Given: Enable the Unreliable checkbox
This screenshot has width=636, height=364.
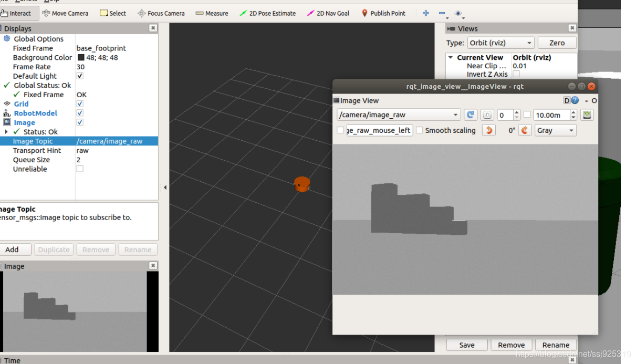Looking at the screenshot, I should click(80, 169).
